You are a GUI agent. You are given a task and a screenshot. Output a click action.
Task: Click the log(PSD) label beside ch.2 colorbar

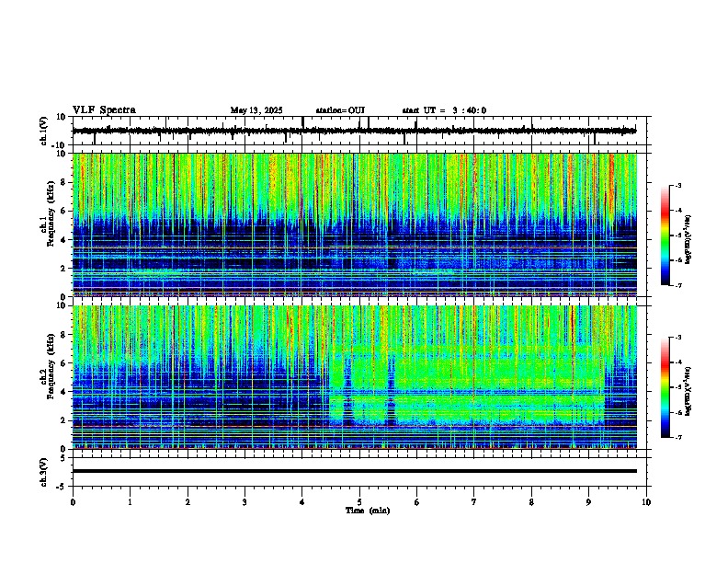pyautogui.click(x=688, y=391)
